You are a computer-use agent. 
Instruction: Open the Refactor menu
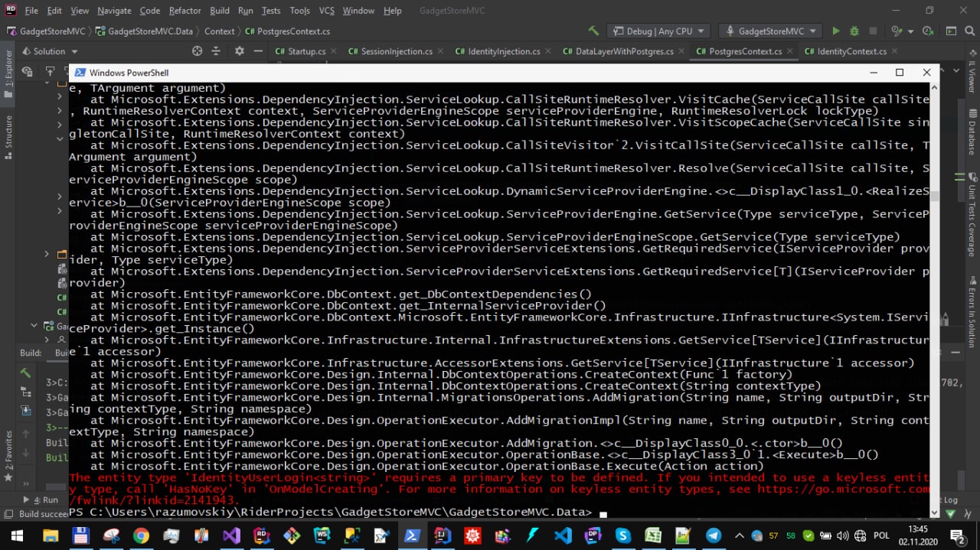coord(185,11)
